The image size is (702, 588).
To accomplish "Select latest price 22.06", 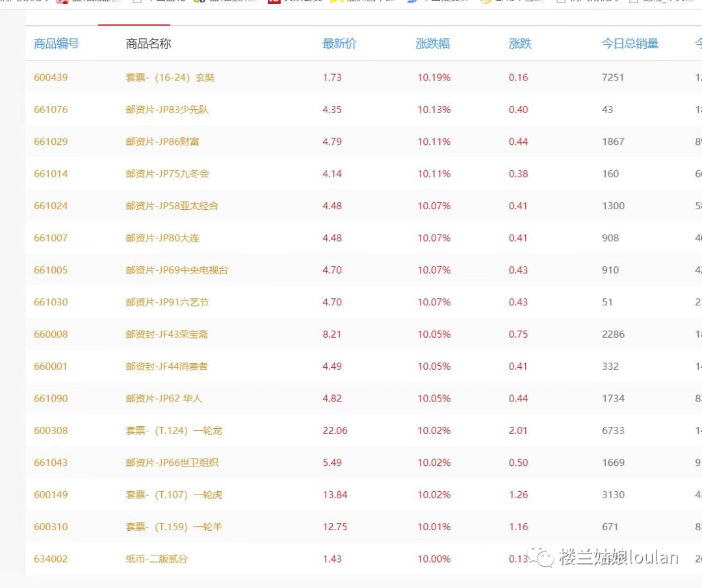I will click(335, 431).
